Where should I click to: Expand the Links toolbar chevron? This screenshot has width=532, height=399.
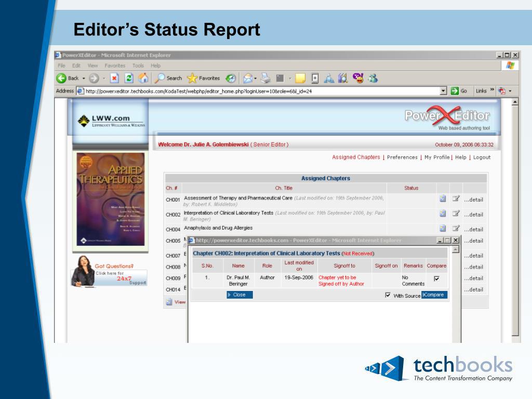click(x=492, y=90)
